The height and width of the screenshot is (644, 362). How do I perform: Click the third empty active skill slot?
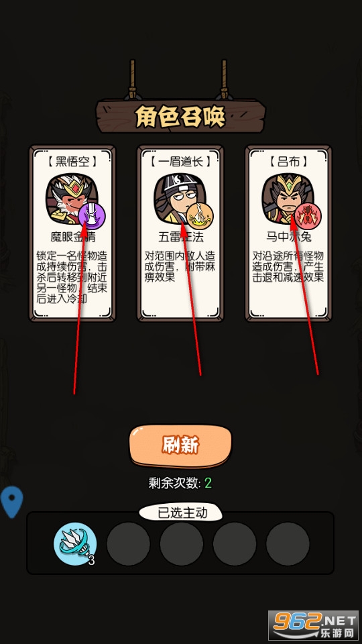(x=182, y=544)
